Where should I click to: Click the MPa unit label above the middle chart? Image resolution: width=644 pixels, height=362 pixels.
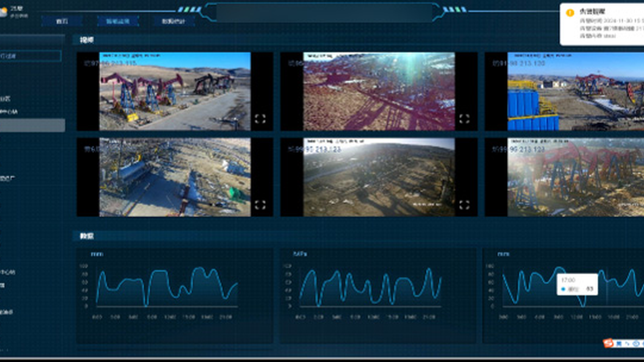[300, 254]
